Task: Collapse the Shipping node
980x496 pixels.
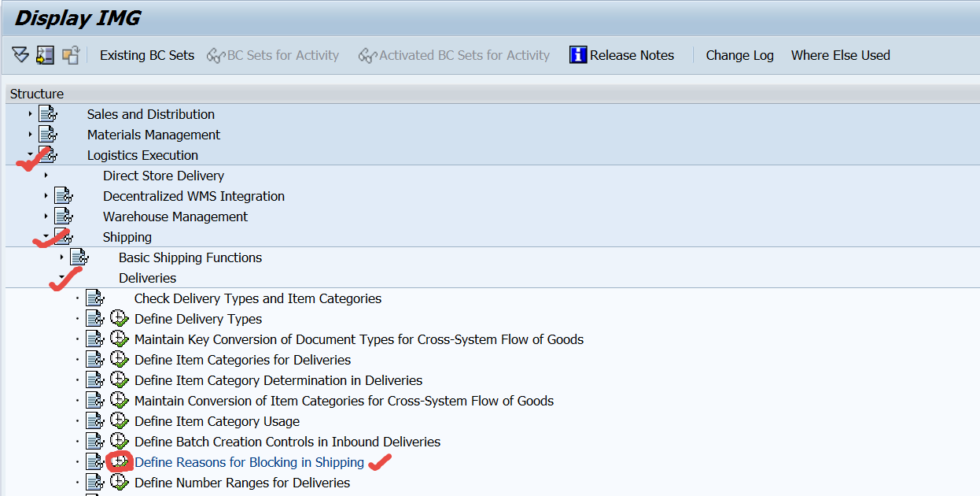Action: pyautogui.click(x=47, y=236)
